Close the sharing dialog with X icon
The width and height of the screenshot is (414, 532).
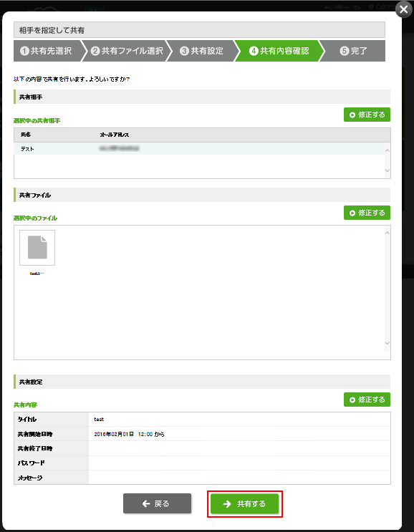click(403, 9)
